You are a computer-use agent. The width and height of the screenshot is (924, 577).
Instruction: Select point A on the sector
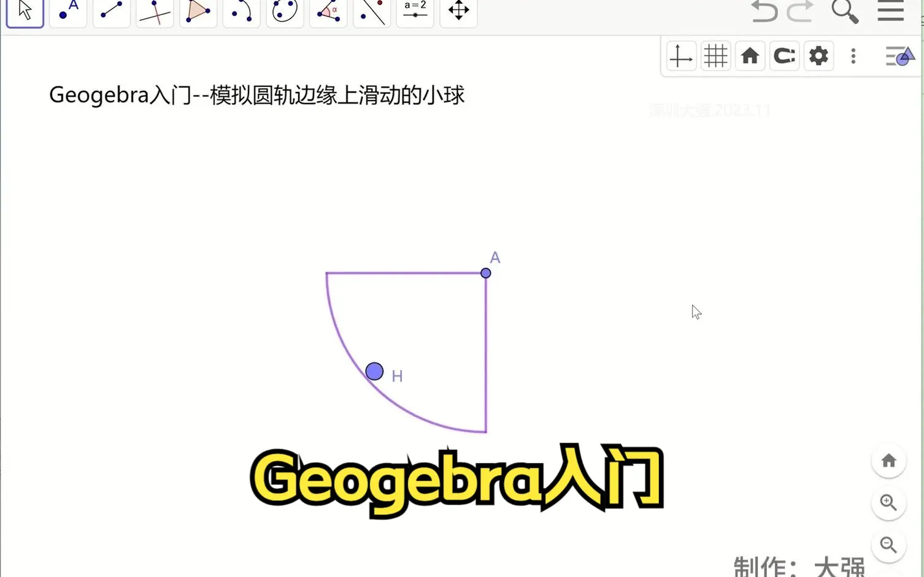pos(485,273)
